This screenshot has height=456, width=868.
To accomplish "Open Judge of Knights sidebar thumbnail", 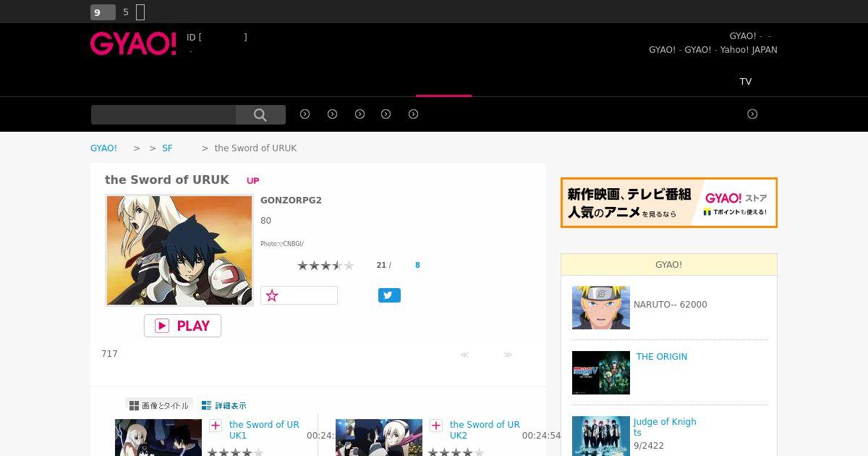I will click(601, 436).
